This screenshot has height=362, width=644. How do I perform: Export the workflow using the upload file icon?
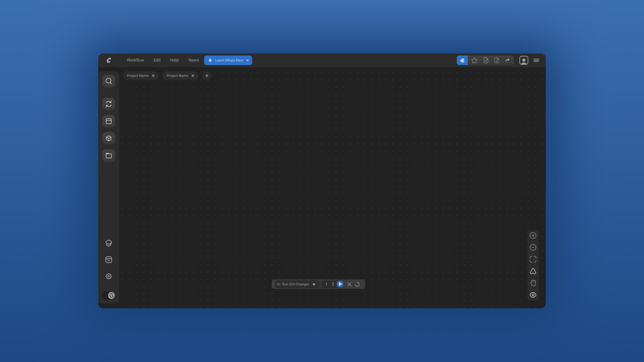[486, 60]
